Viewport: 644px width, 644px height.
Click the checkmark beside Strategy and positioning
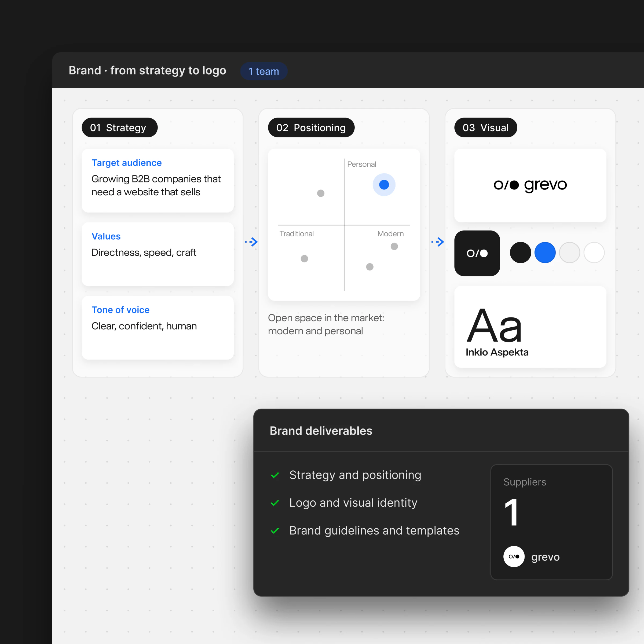coord(275,475)
